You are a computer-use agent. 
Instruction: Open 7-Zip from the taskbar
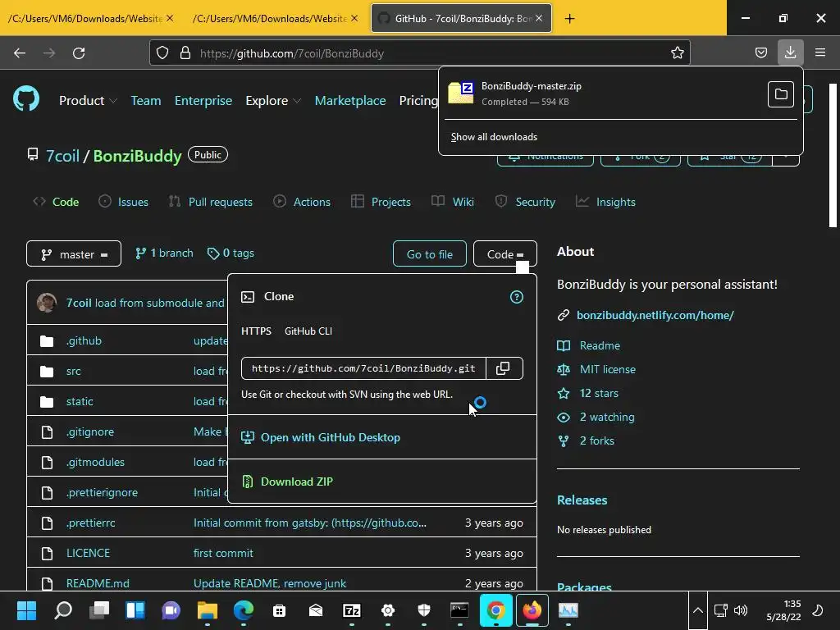coord(352,610)
